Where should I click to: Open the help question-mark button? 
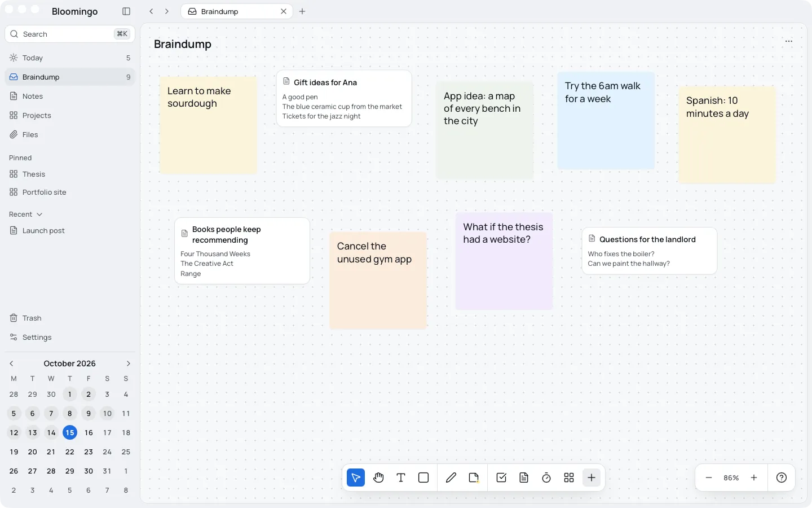click(782, 478)
